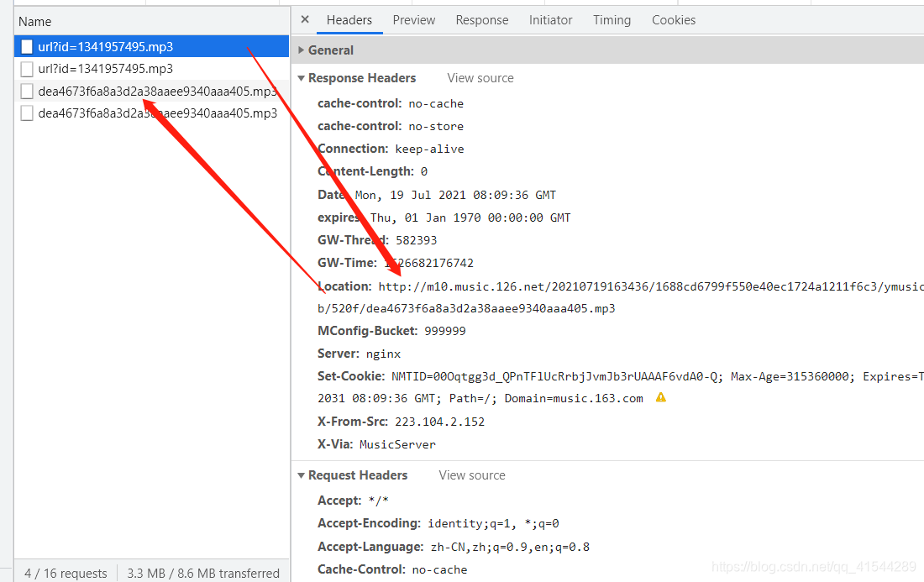This screenshot has width=924, height=582.
Task: Click the X-From-Src value 223.104.2.152
Action: (x=439, y=422)
